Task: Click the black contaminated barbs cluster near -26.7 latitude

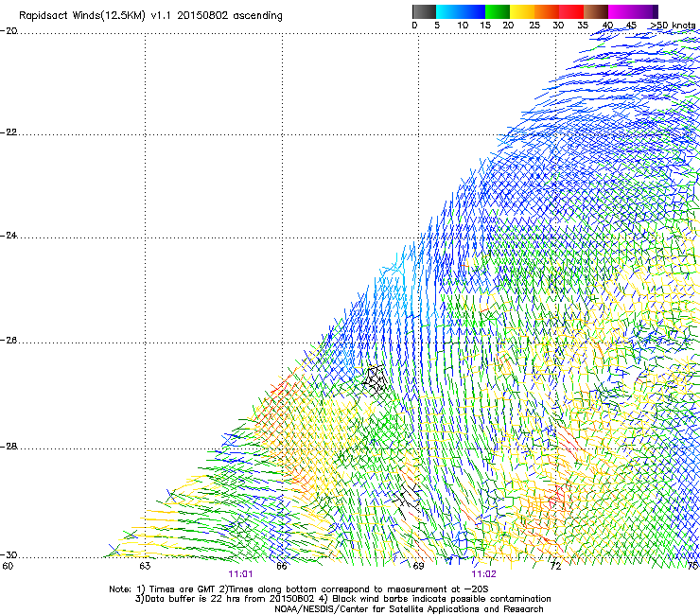Action: (x=375, y=380)
